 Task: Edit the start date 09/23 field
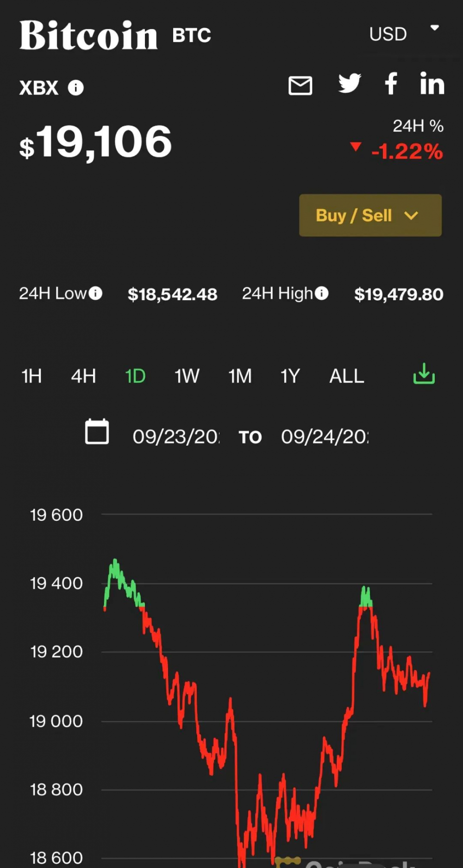click(176, 437)
